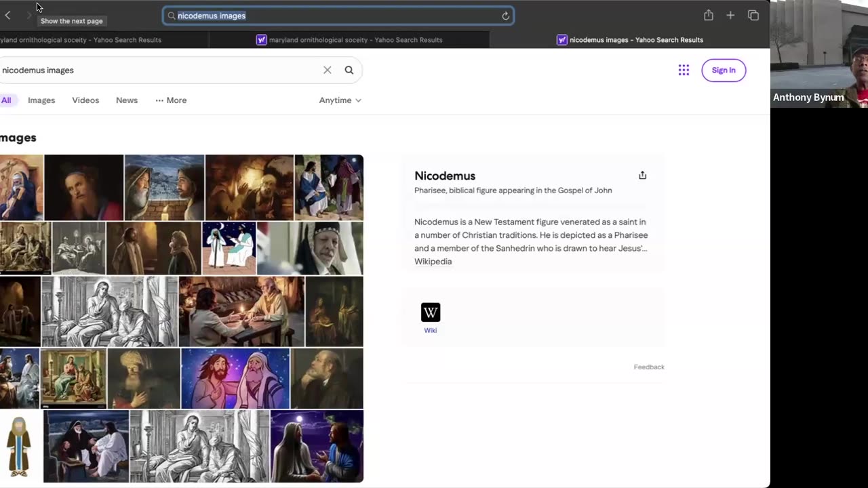Go back using the browser back arrow
This screenshot has width=868, height=488.
(7, 15)
